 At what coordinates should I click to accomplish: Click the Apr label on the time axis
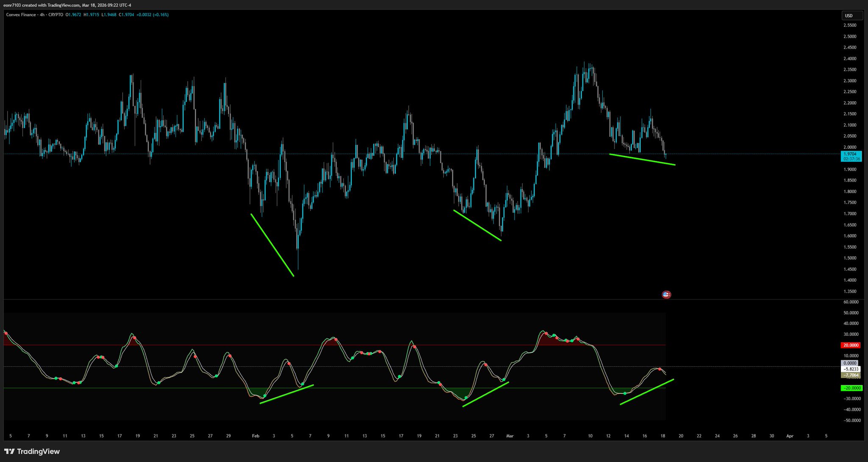[x=790, y=436]
